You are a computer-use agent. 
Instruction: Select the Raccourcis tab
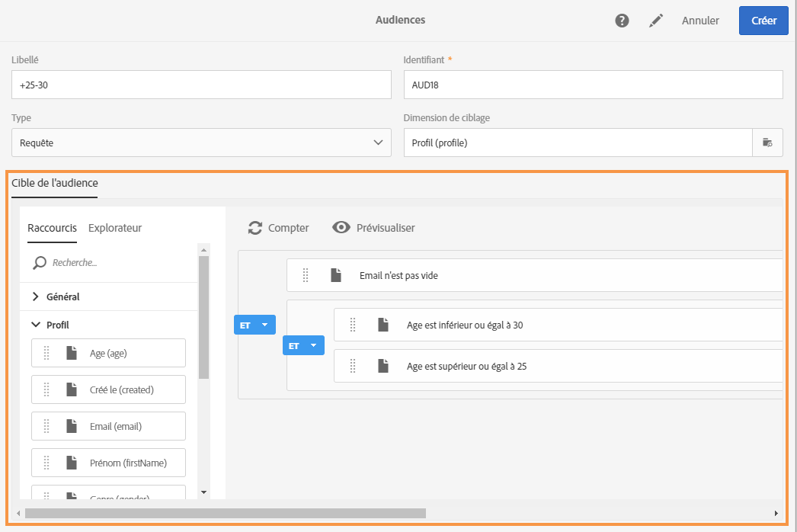click(52, 228)
